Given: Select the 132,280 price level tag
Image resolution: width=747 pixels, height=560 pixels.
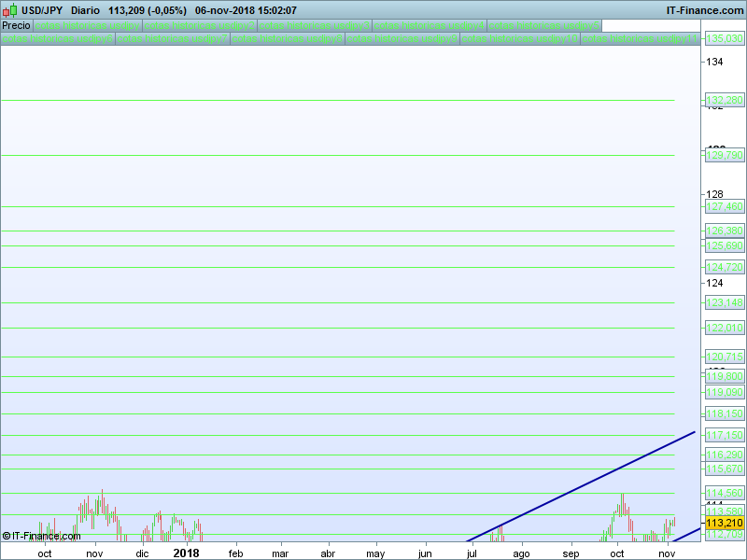Looking at the screenshot, I should (x=725, y=100).
